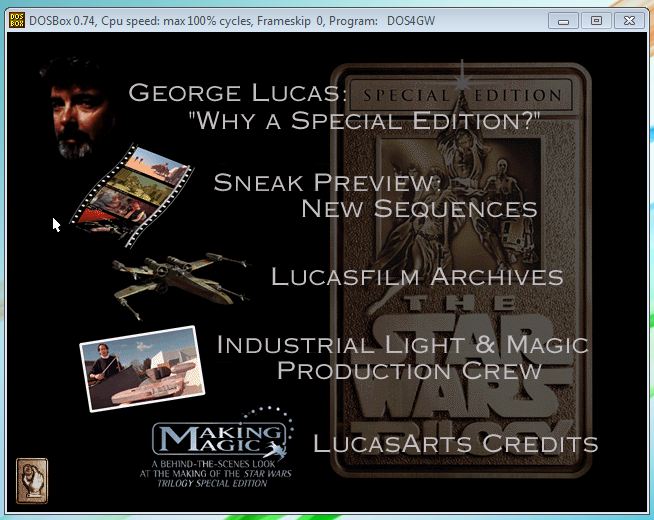Screen dimensions: 654x520
Task: Click the pointing hand exit icon
Action: click(x=32, y=481)
